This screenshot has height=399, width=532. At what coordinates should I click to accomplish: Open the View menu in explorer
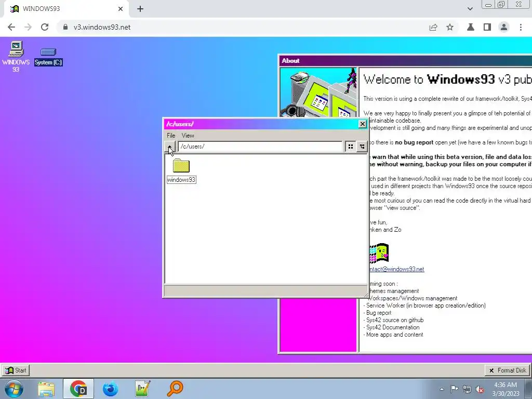[x=188, y=136]
